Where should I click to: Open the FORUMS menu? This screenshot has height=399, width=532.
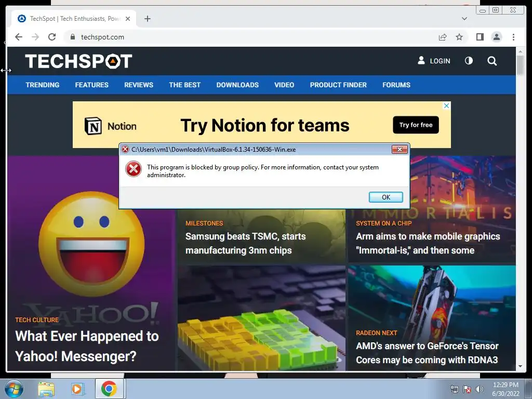(x=396, y=85)
